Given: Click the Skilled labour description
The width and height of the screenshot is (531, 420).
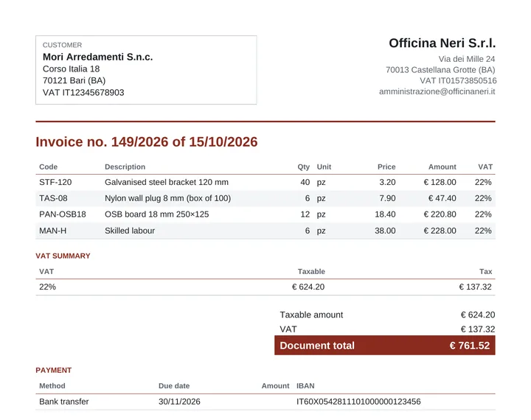Looking at the screenshot, I should [130, 231].
